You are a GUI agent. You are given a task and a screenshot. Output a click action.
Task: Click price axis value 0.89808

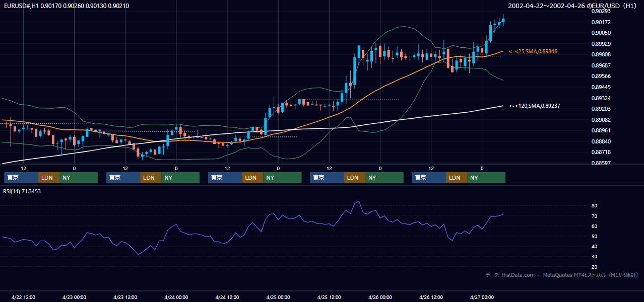coord(601,54)
